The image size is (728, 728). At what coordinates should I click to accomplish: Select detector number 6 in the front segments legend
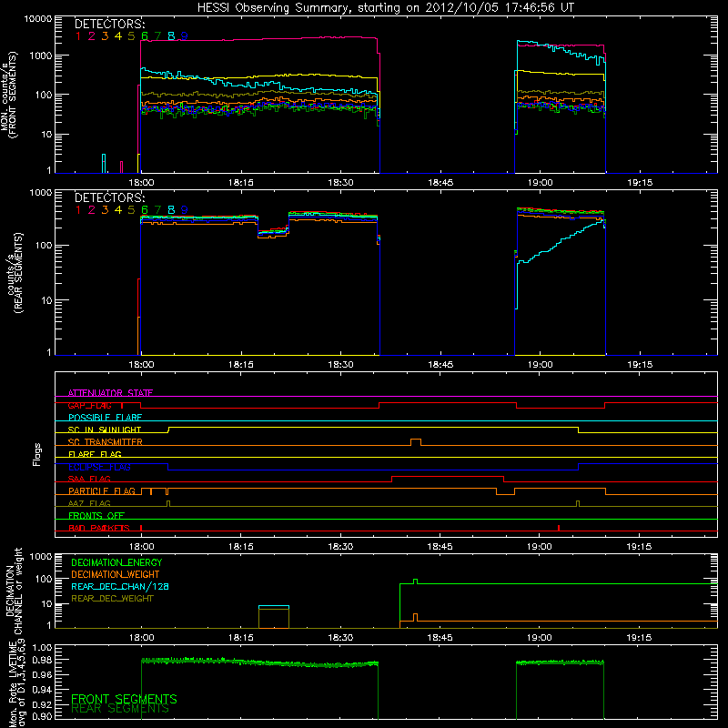pyautogui.click(x=145, y=35)
